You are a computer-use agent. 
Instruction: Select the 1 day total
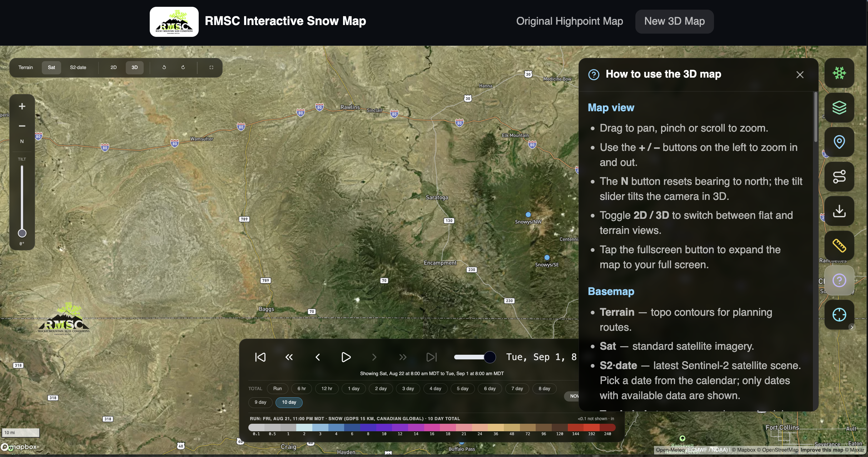pos(354,388)
